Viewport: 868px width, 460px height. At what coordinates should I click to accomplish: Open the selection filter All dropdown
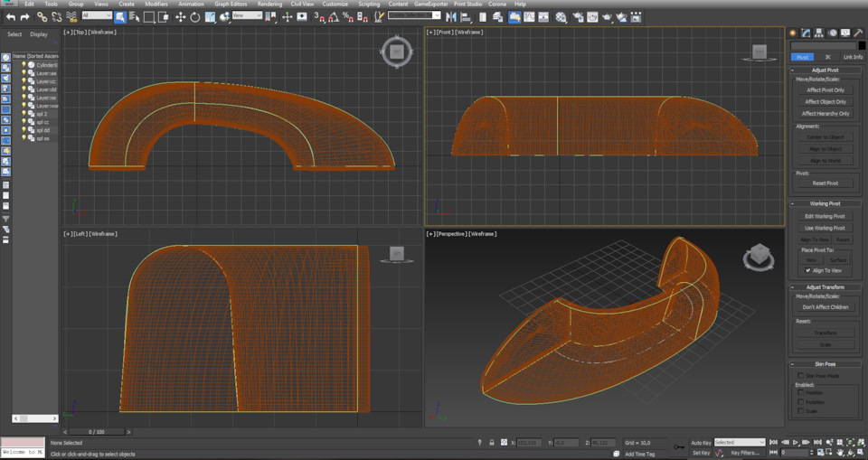97,15
